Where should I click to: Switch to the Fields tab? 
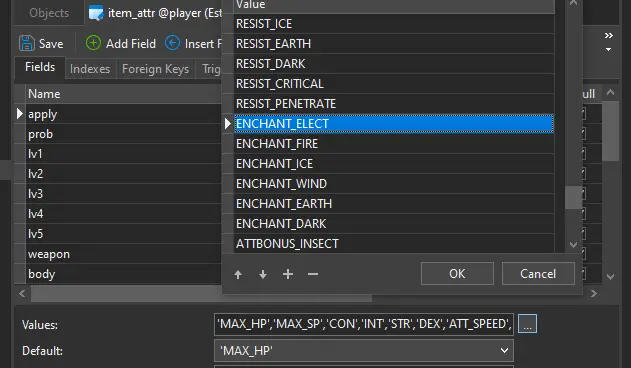pyautogui.click(x=40, y=67)
